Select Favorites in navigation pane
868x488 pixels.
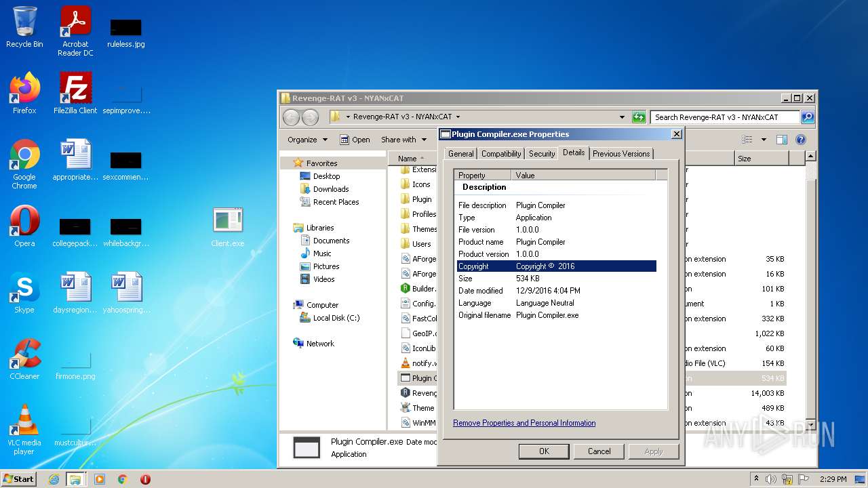pyautogui.click(x=321, y=163)
